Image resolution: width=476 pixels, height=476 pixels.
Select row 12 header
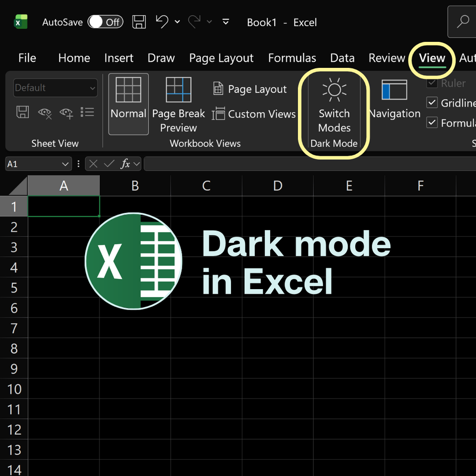click(x=14, y=429)
